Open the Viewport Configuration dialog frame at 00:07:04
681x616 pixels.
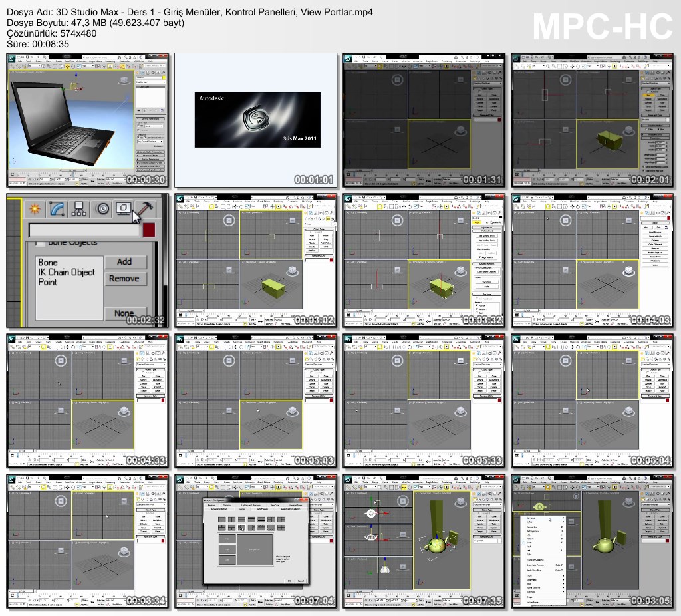(256, 541)
